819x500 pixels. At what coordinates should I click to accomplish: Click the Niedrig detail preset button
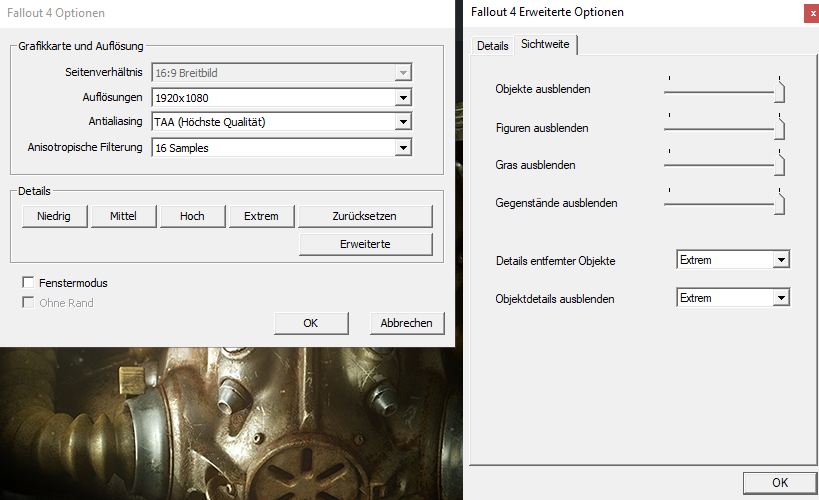(54, 216)
